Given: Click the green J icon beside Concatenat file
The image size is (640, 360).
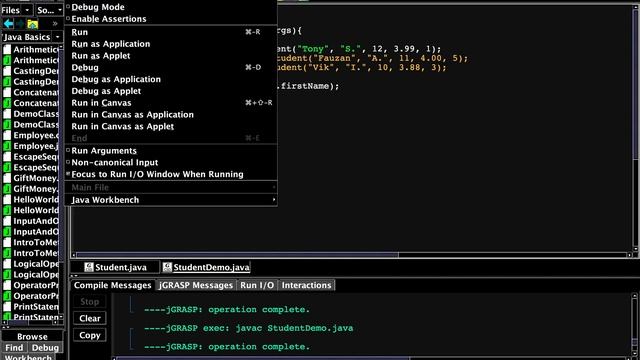Looking at the screenshot, I should pyautogui.click(x=7, y=103).
